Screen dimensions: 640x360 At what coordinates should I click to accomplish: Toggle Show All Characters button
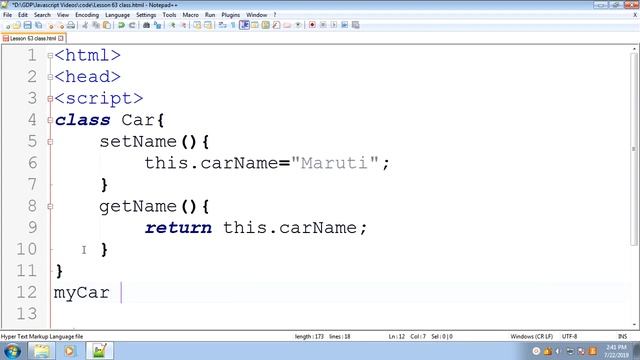click(233, 25)
